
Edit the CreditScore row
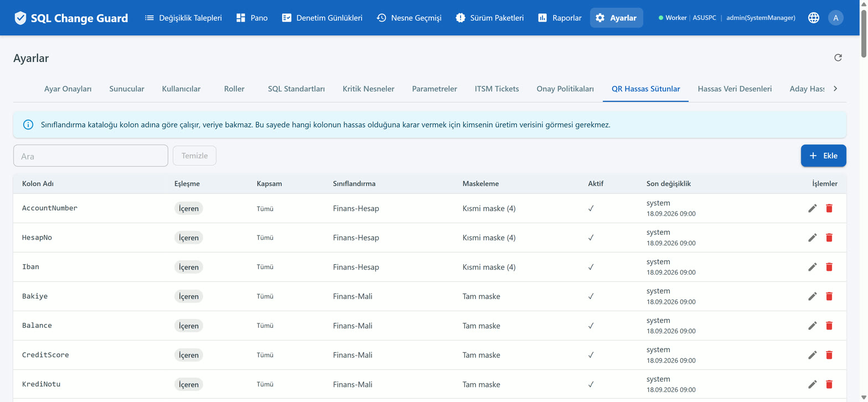point(812,355)
